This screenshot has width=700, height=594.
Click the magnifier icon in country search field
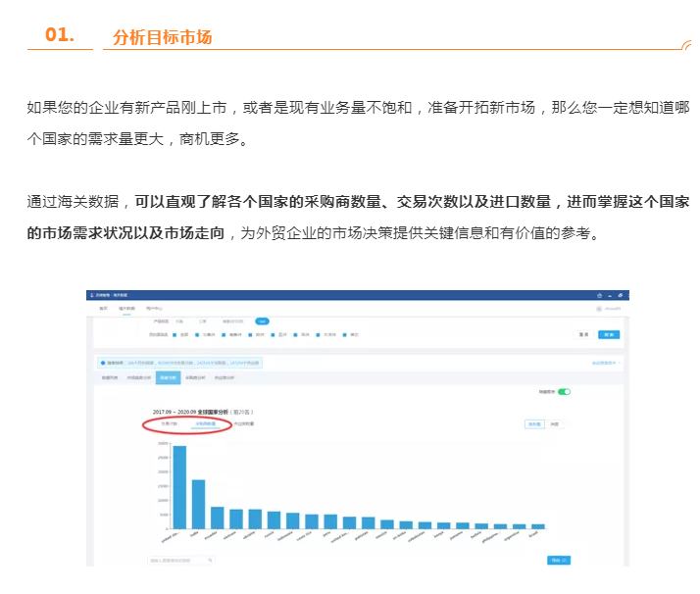pos(210,560)
